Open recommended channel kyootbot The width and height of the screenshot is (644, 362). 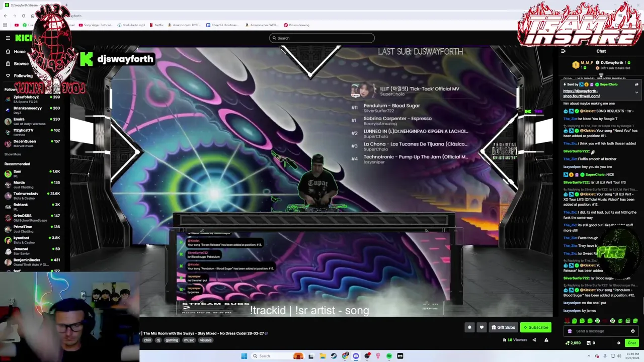pyautogui.click(x=32, y=240)
